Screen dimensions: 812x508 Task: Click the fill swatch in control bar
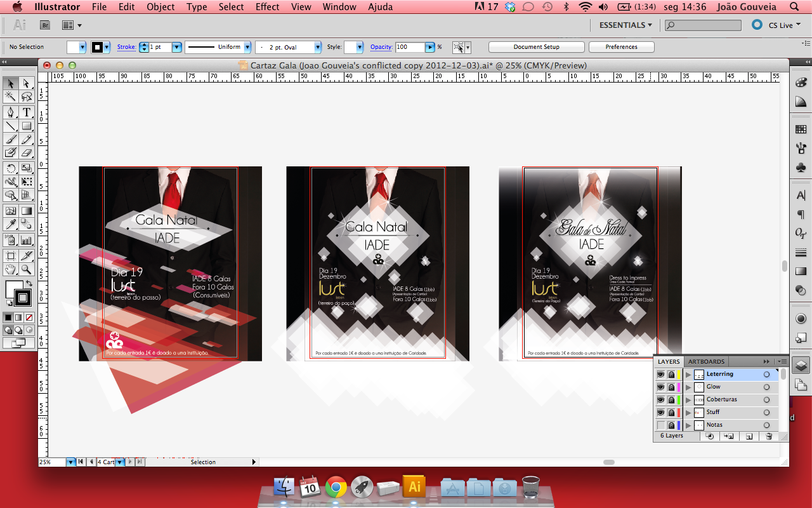(73, 47)
